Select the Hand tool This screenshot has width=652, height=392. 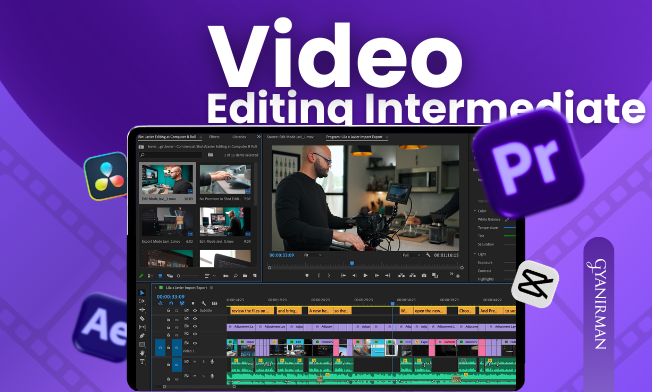pyautogui.click(x=142, y=353)
